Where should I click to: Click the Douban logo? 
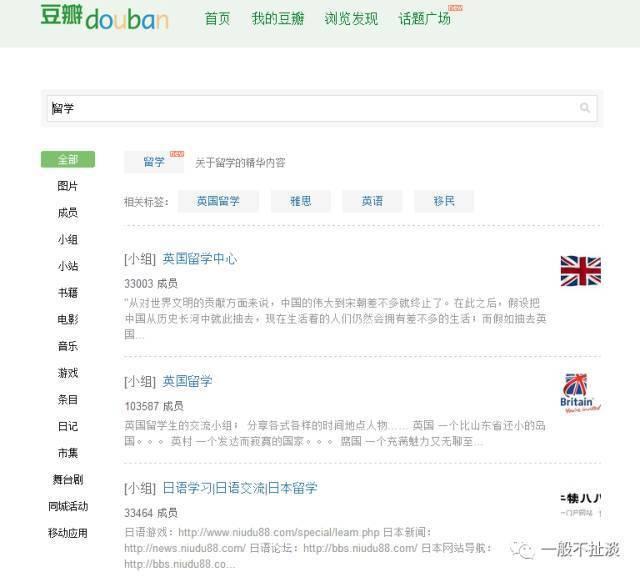click(x=104, y=18)
